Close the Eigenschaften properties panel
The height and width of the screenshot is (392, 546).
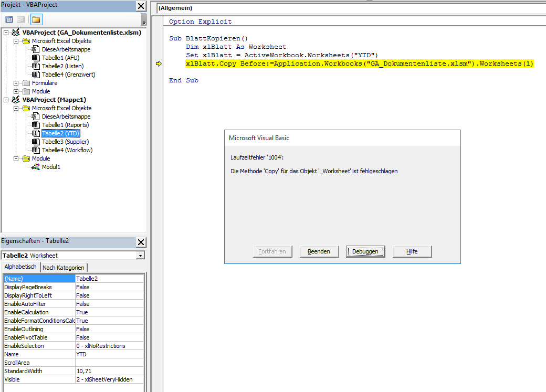[x=141, y=242]
